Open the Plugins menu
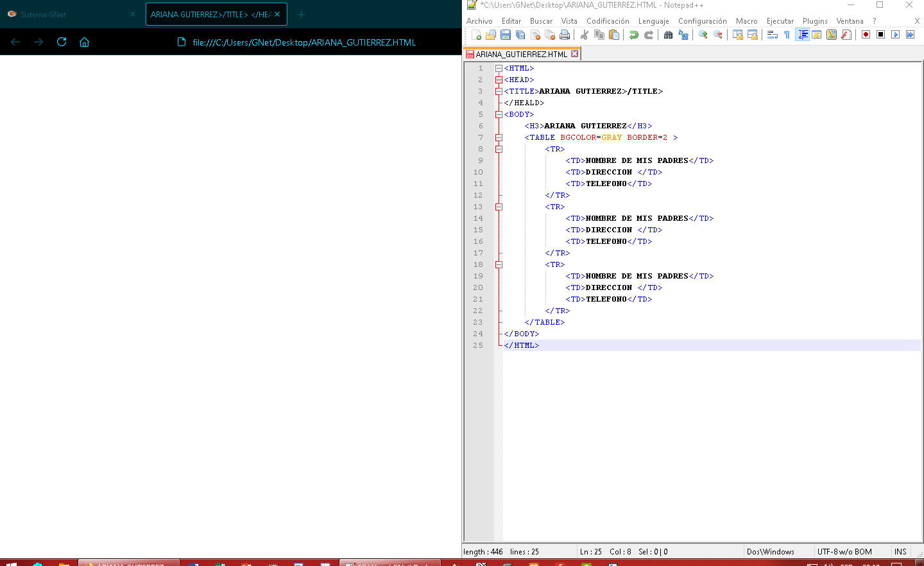 815,21
